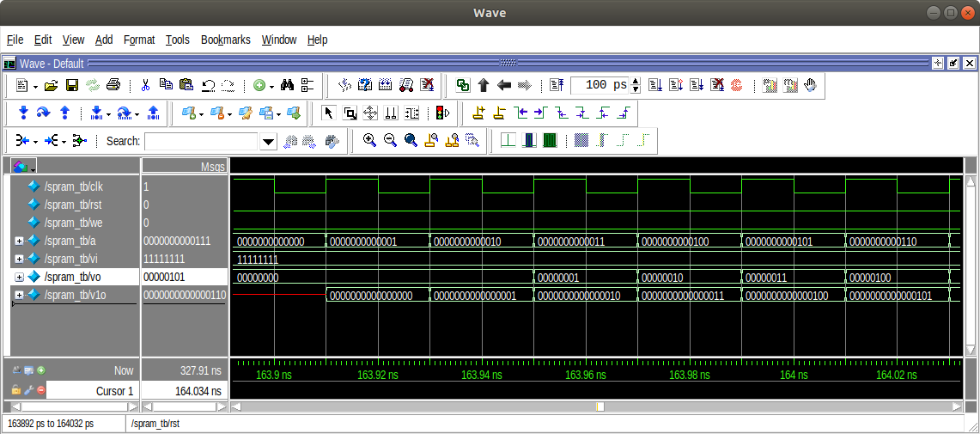Click the Run -All icon
The height and width of the screenshot is (434, 980).
(x=697, y=85)
